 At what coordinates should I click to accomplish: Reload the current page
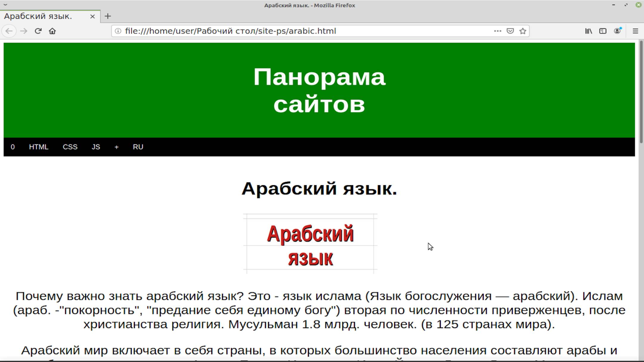(x=38, y=31)
